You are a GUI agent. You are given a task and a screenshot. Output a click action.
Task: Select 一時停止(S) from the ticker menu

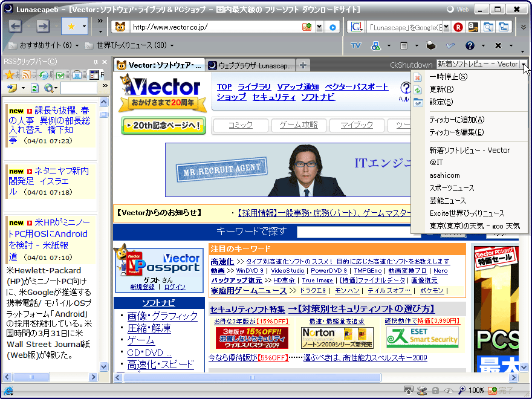[448, 77]
